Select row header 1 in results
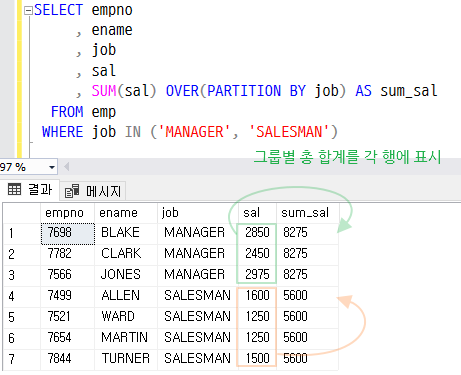The height and width of the screenshot is (375, 461). [22, 233]
